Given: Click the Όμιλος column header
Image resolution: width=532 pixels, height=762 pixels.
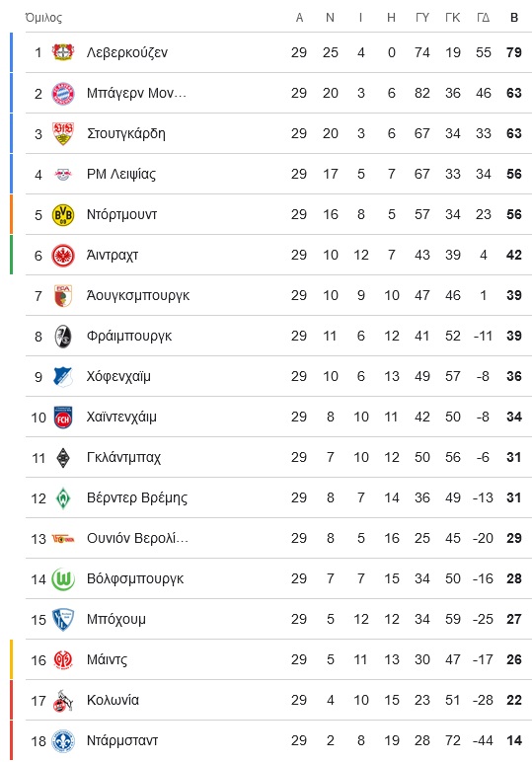Looking at the screenshot, I should click(x=43, y=18).
